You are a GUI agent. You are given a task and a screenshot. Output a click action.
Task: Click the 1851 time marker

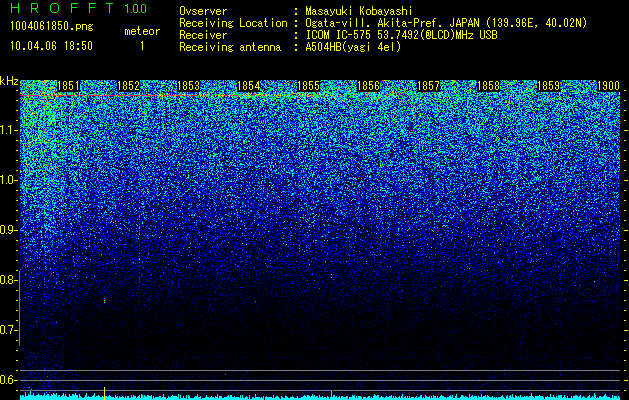point(69,86)
